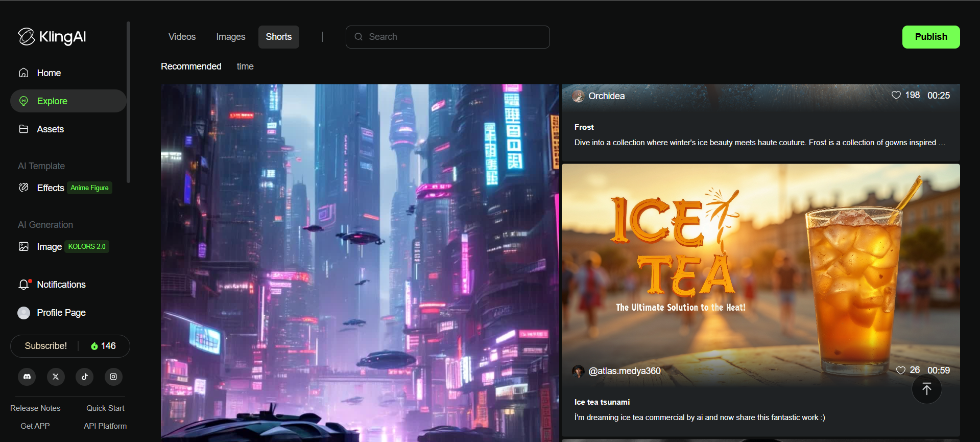Screen dimensions: 980x442
Task: Open the X (Twitter) social link
Action: [x=56, y=377]
